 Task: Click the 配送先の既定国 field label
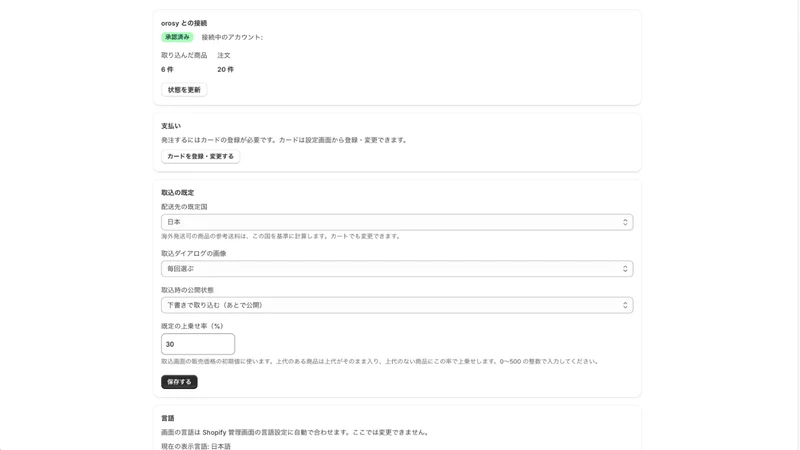coord(184,207)
